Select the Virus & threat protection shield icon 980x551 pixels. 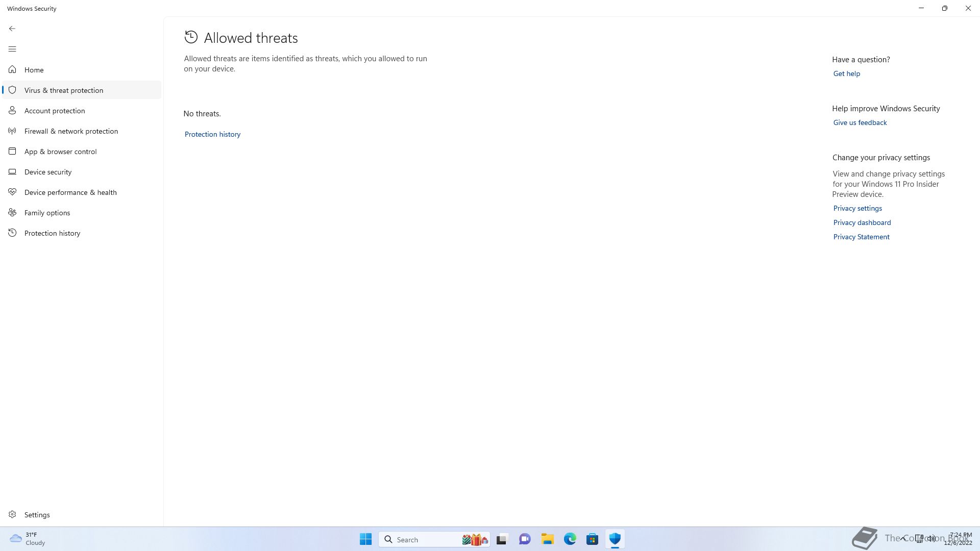coord(12,90)
